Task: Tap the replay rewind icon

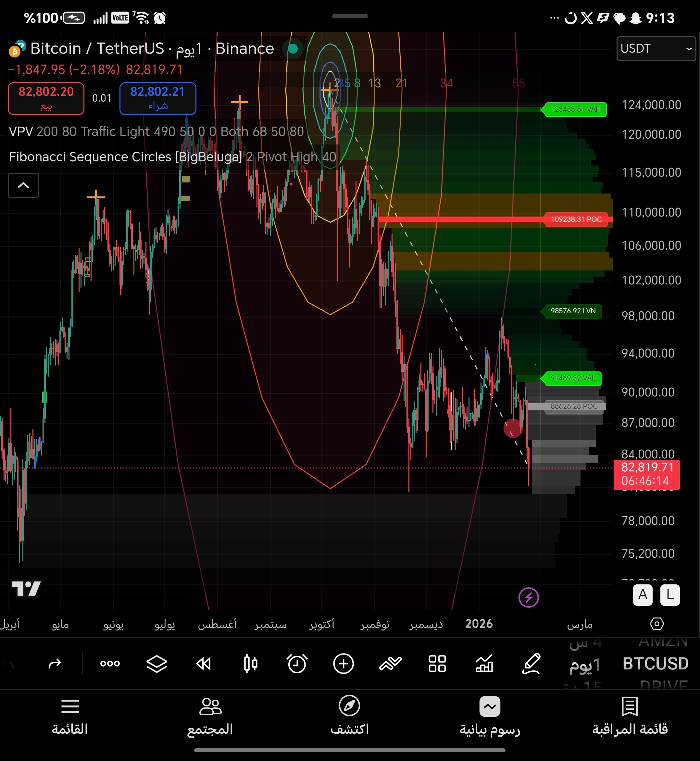Action: click(203, 664)
